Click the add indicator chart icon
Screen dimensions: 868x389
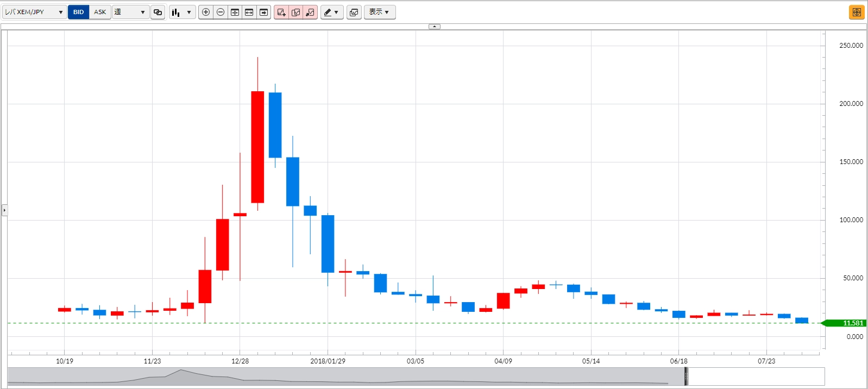click(281, 12)
